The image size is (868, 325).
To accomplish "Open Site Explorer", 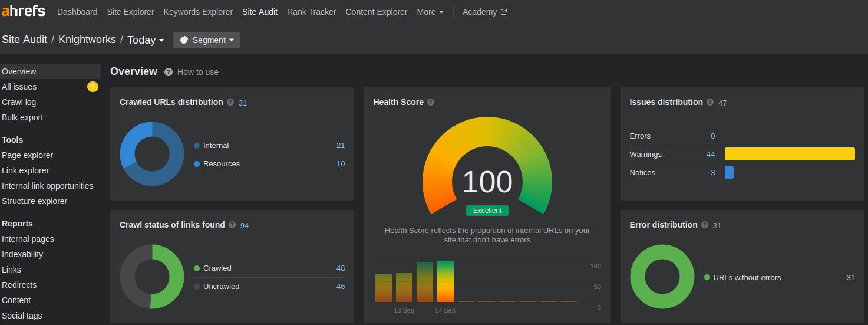I will click(130, 12).
